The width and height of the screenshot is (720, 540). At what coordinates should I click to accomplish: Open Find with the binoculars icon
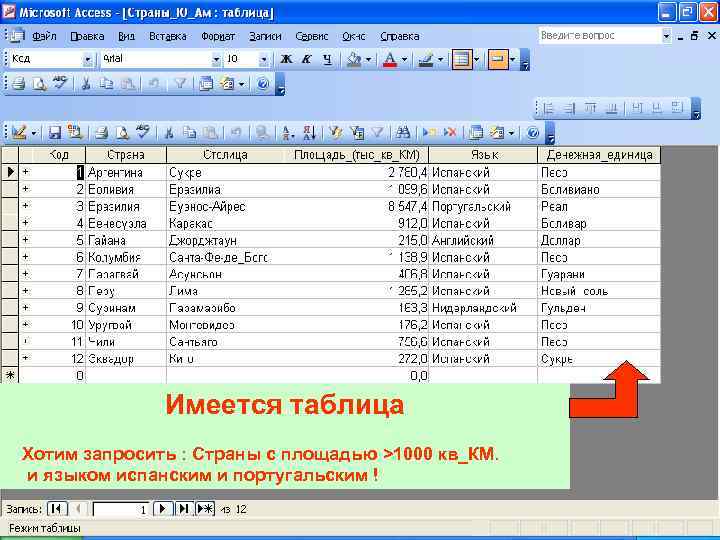tap(403, 133)
